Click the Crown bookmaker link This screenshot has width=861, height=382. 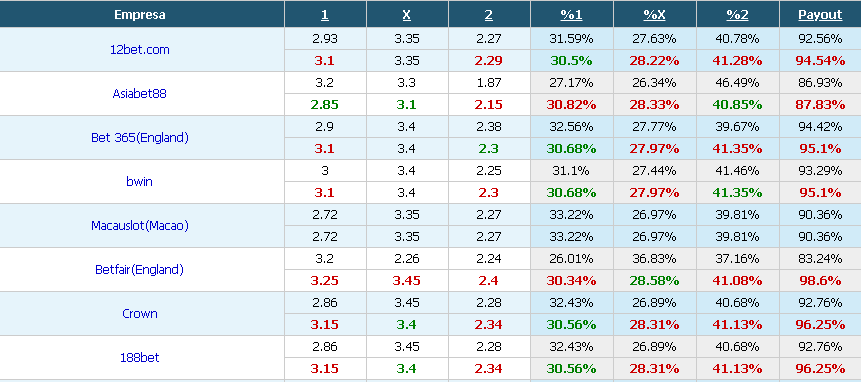(139, 313)
